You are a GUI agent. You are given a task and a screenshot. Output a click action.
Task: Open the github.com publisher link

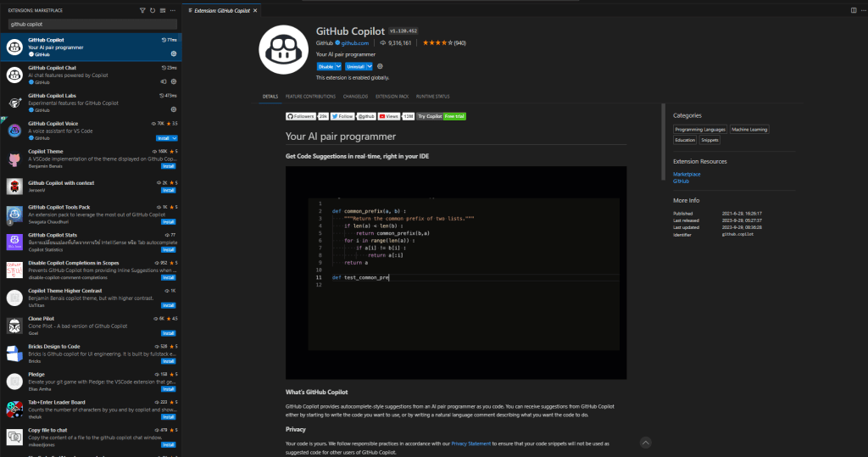click(355, 43)
